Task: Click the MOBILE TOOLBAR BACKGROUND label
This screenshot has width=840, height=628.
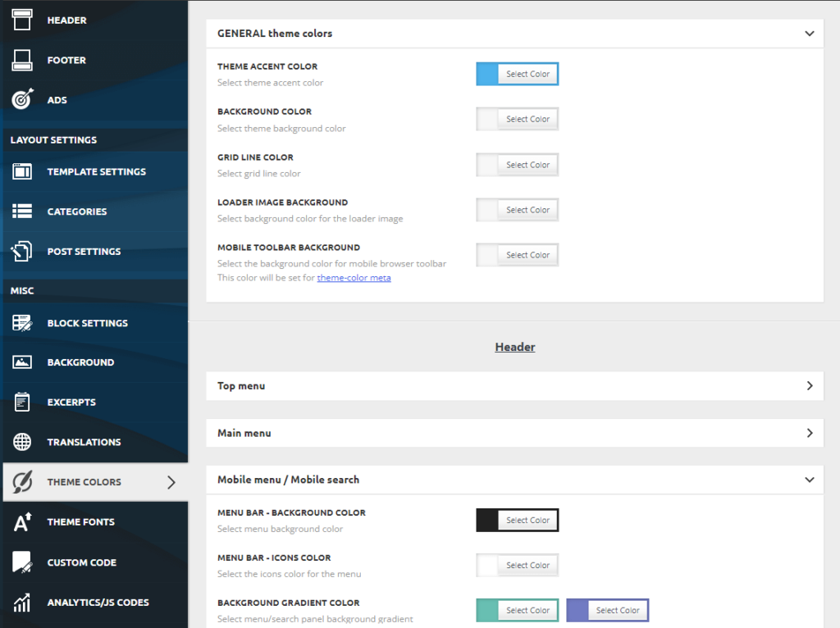Action: 288,248
